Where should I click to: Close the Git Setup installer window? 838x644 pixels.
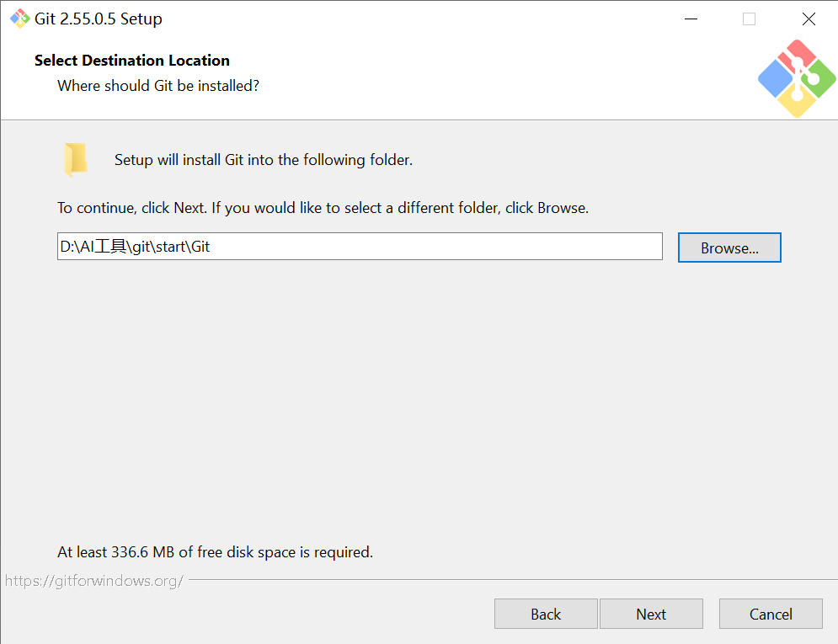coord(809,19)
